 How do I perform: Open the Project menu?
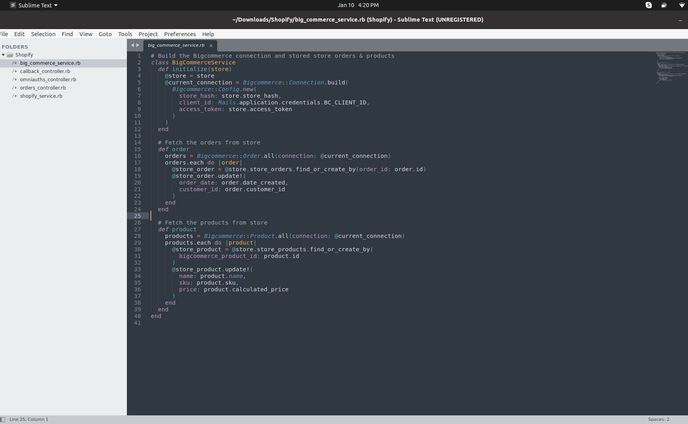[148, 34]
